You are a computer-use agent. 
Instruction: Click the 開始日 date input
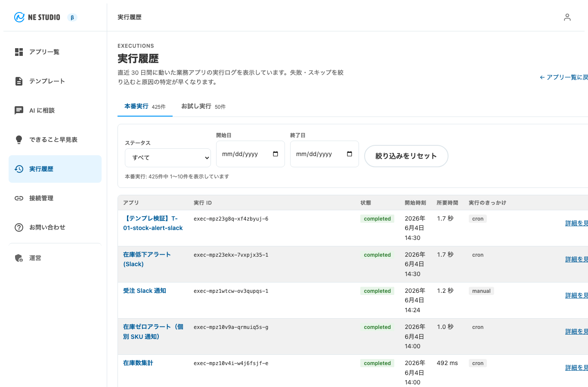251,154
